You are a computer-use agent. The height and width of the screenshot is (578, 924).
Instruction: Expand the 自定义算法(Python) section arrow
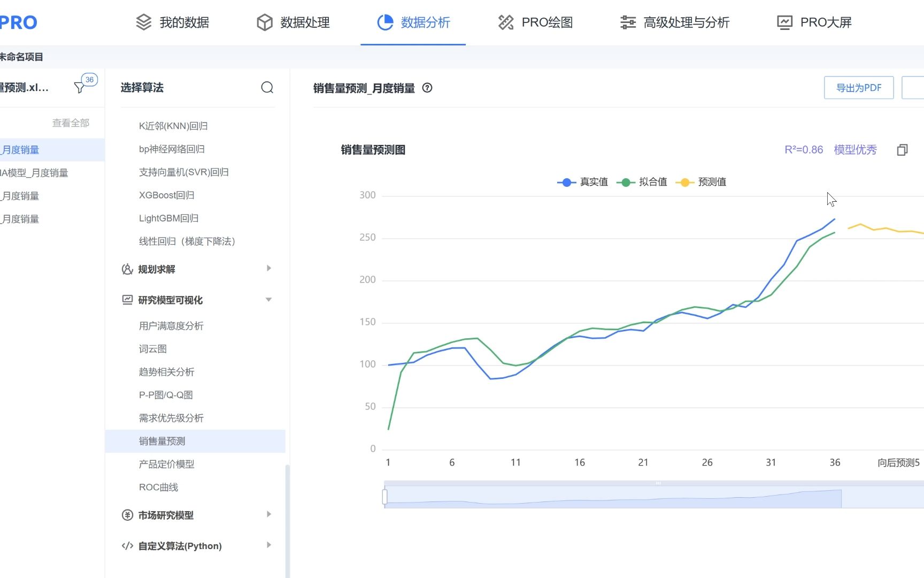pos(269,545)
